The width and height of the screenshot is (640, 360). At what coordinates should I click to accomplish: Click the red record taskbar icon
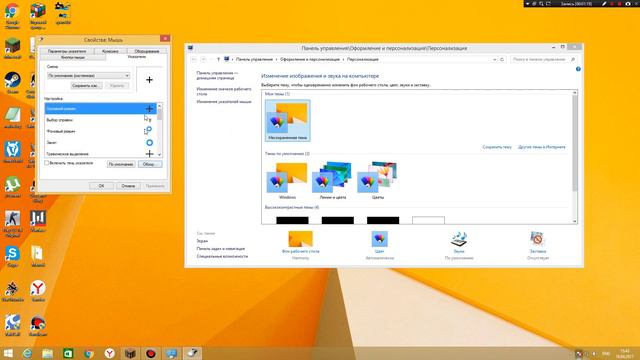tap(151, 353)
